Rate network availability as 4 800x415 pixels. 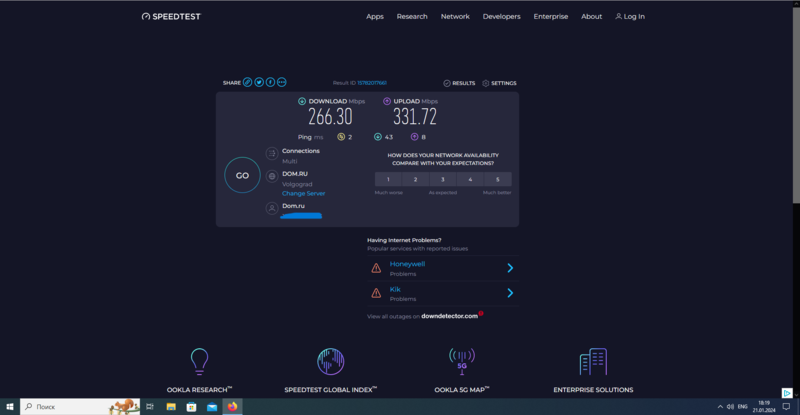470,179
